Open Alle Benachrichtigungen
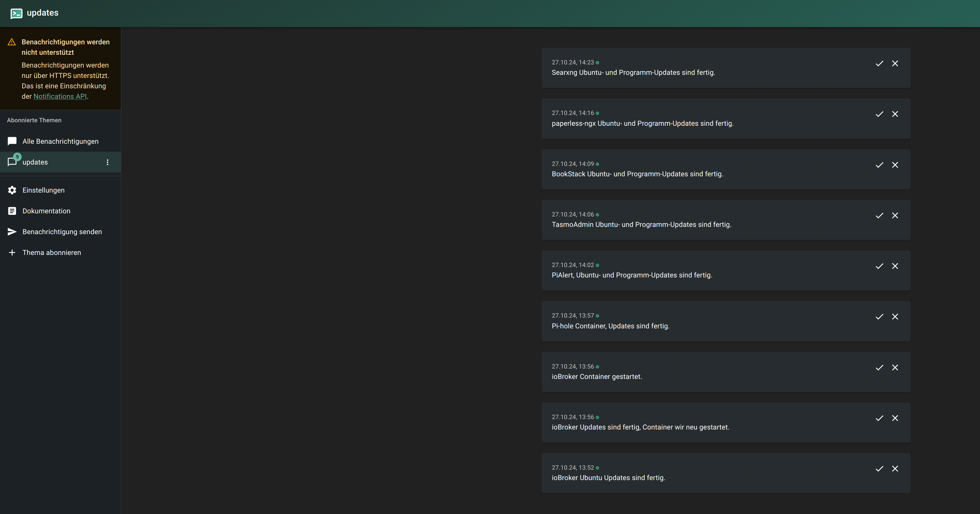980x514 pixels. tap(61, 141)
